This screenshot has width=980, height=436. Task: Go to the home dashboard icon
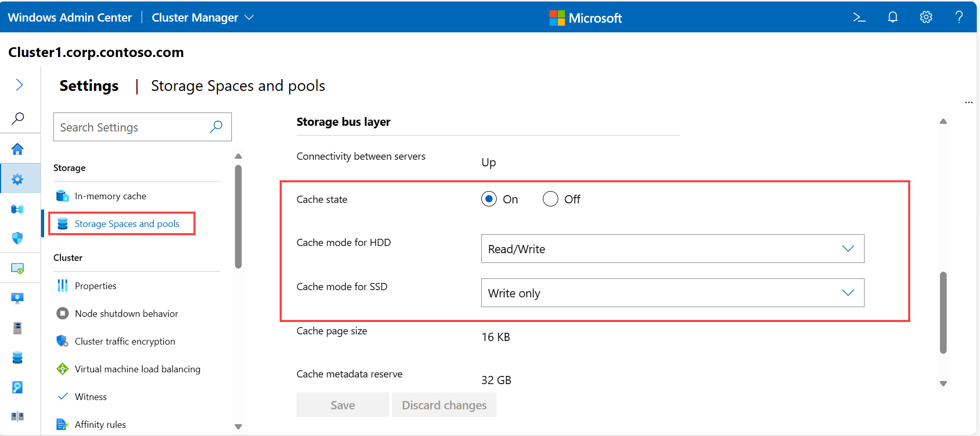tap(17, 149)
